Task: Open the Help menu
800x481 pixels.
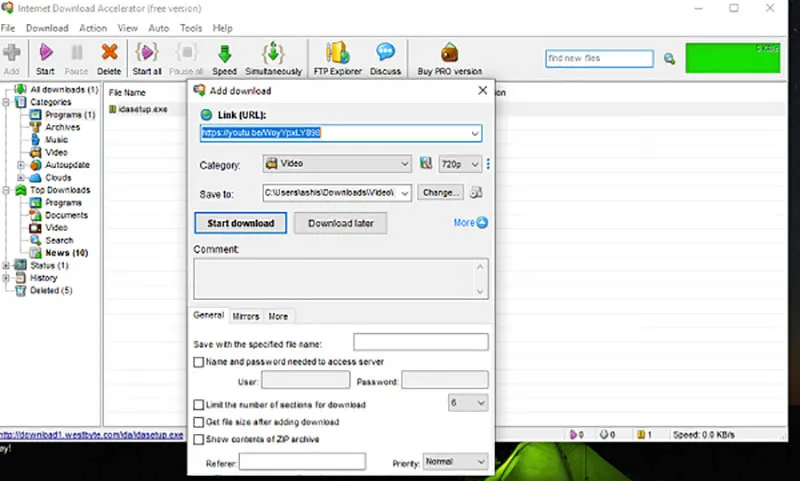Action: [x=222, y=28]
